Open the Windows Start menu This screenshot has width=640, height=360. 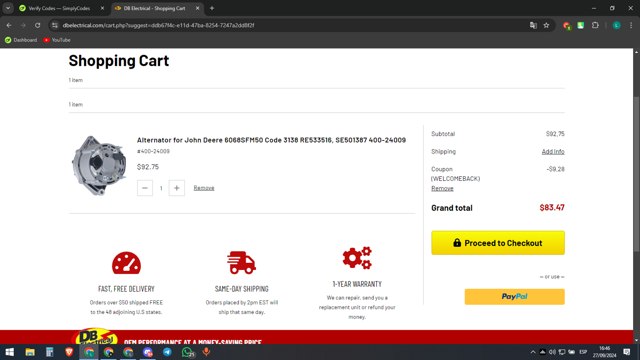[x=9, y=352]
